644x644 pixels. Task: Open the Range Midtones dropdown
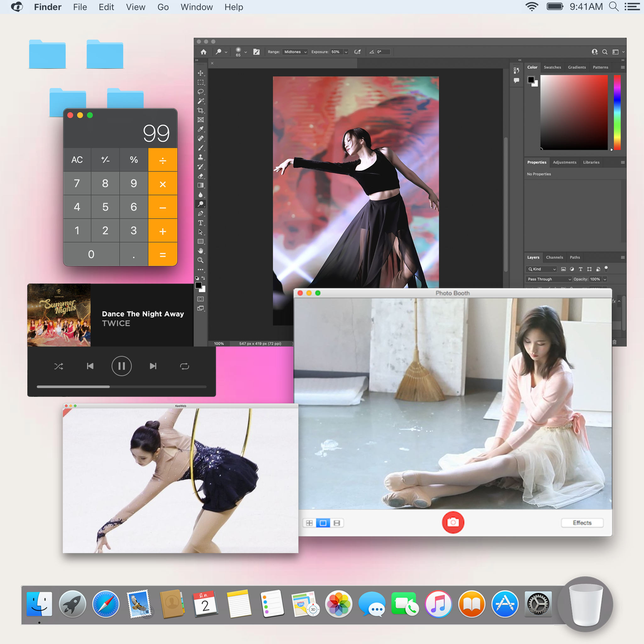[295, 52]
